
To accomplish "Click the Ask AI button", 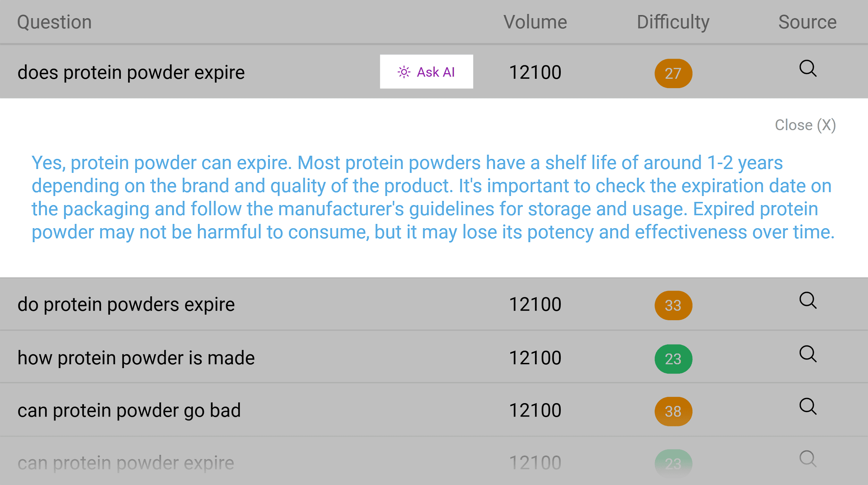I will click(426, 71).
